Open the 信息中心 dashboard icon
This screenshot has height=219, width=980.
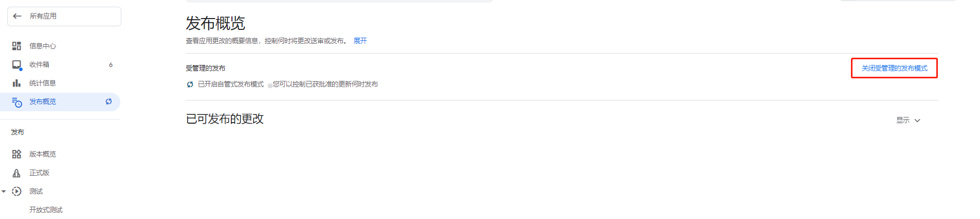coord(16,46)
